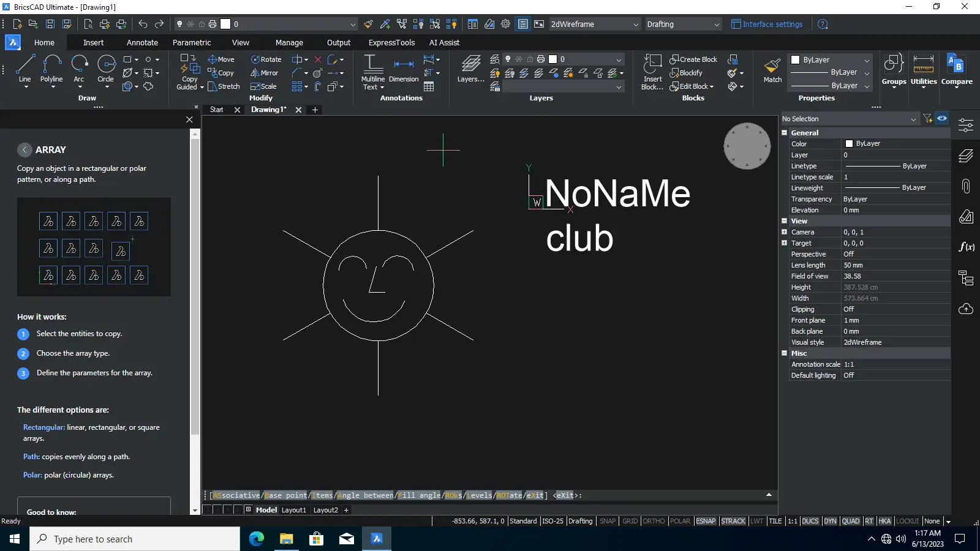
Task: Switch to the Annotate ribbon tab
Action: point(142,43)
